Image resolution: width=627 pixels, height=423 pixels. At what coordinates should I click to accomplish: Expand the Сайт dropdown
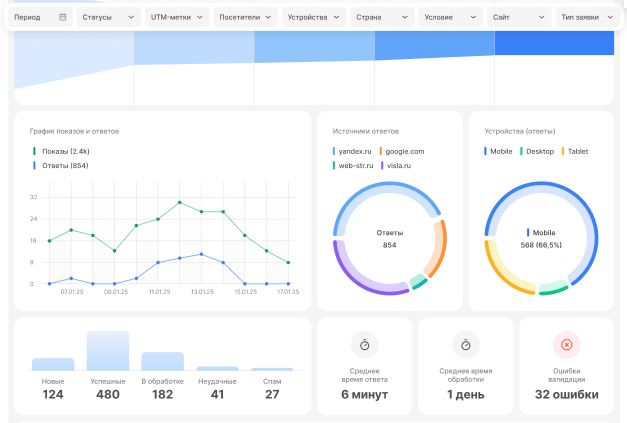coord(519,17)
